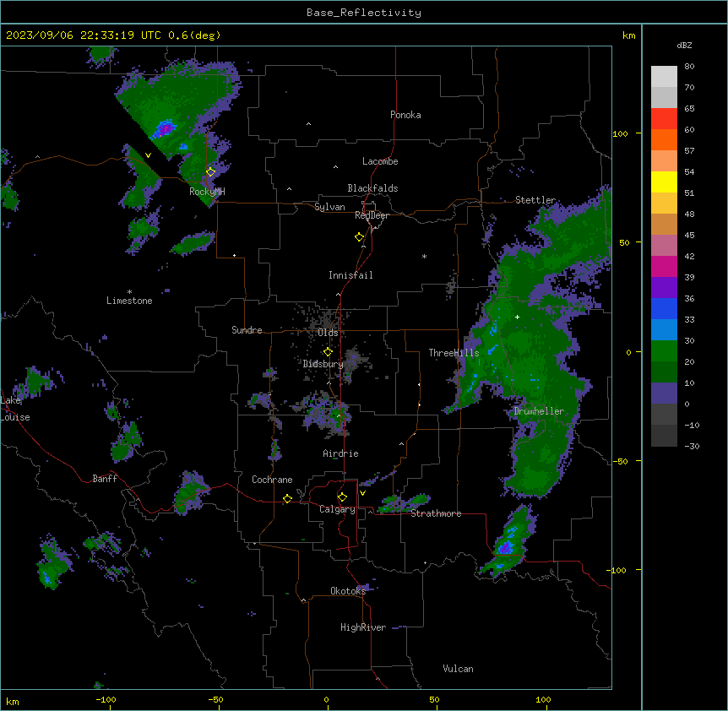Screen dimensions: 728x711
Task: Select the HighRiver label
Action: 363,627
